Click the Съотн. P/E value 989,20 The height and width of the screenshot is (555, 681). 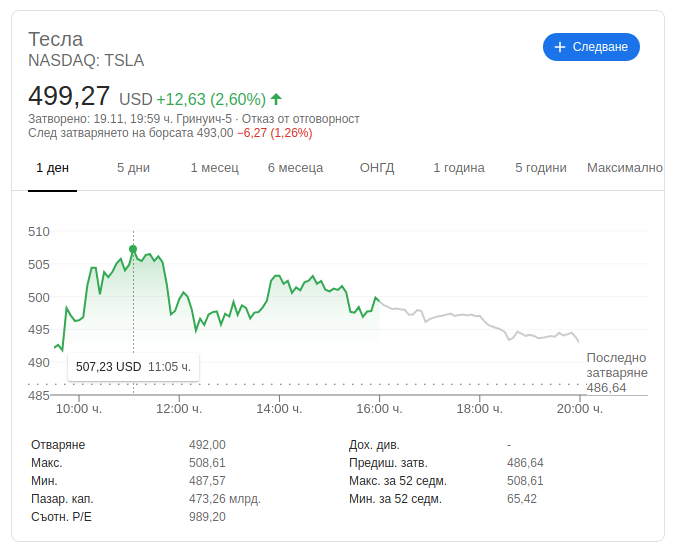click(x=207, y=517)
